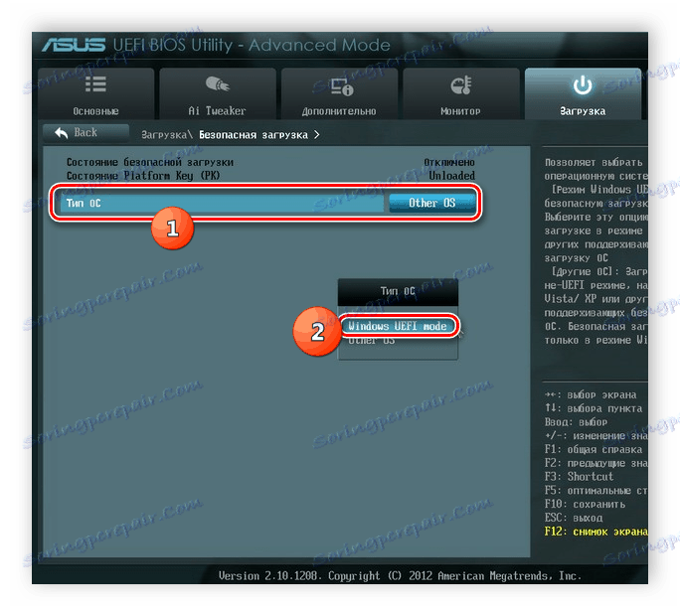Image resolution: width=680 pixels, height=616 pixels.
Task: Click the F3: Shortcut hint
Action: 579,477
